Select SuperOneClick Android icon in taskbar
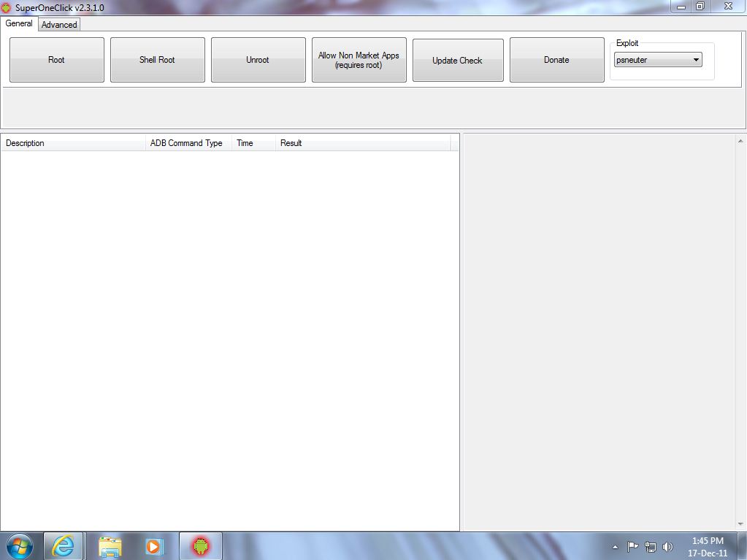Image resolution: width=747 pixels, height=560 pixels. click(201, 546)
